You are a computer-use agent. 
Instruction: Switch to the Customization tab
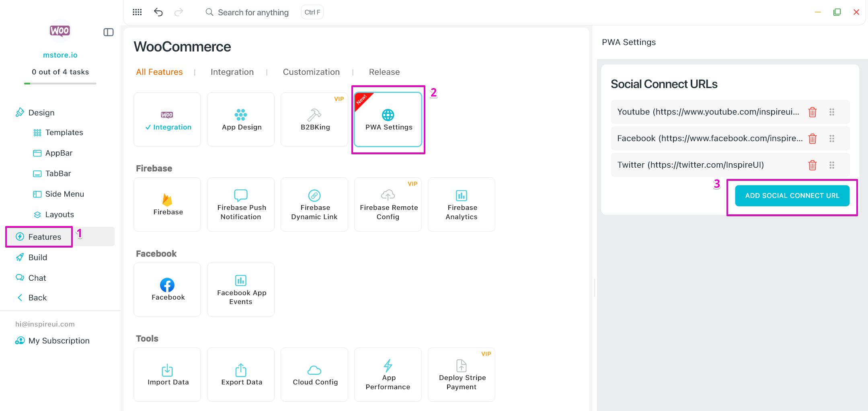click(311, 72)
